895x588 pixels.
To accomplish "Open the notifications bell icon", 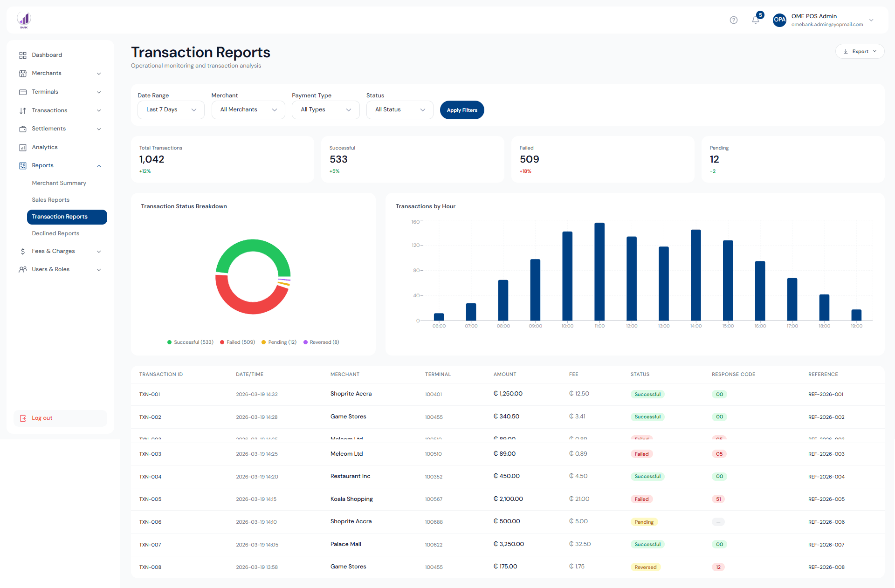I will [x=756, y=20].
